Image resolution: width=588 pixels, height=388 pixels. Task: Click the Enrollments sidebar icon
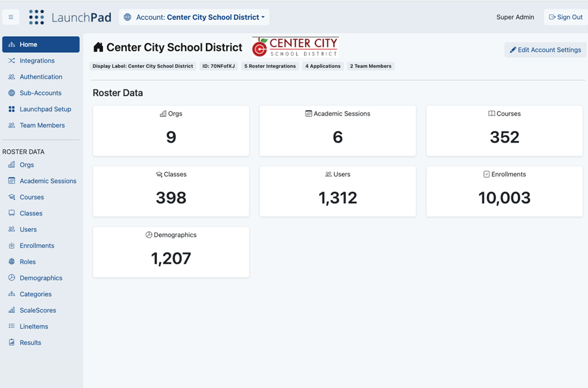pos(12,246)
